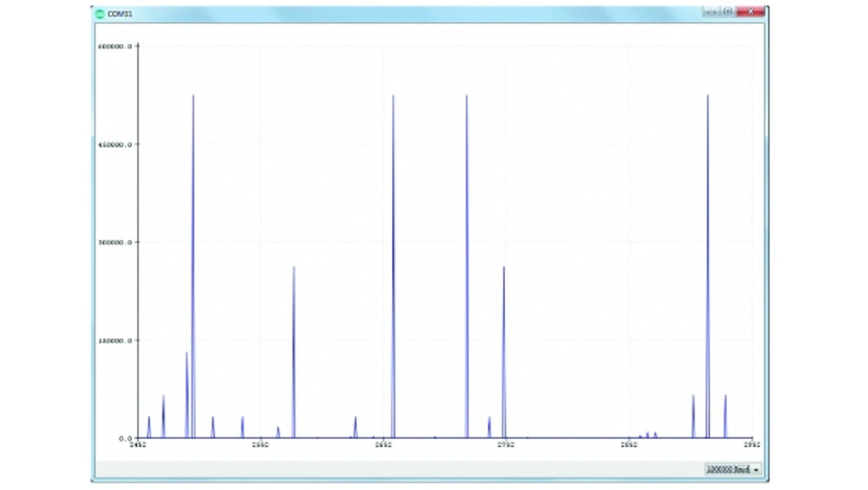Click the 450000.0 y-axis label
The width and height of the screenshot is (868, 490).
pyautogui.click(x=115, y=145)
